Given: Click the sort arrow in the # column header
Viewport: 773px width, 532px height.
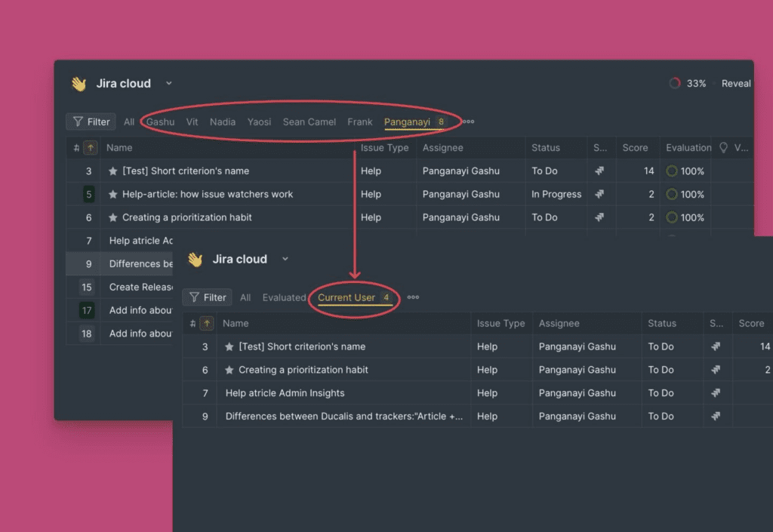Looking at the screenshot, I should click(91, 147).
